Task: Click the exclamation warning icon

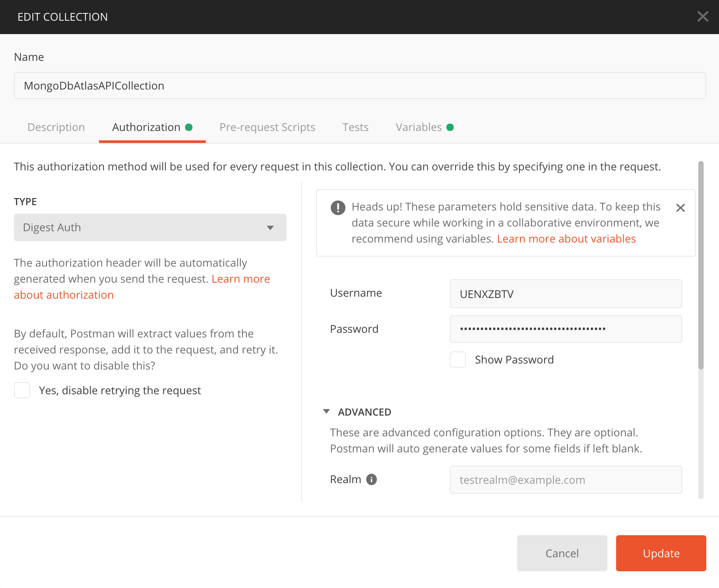Action: 338,207
